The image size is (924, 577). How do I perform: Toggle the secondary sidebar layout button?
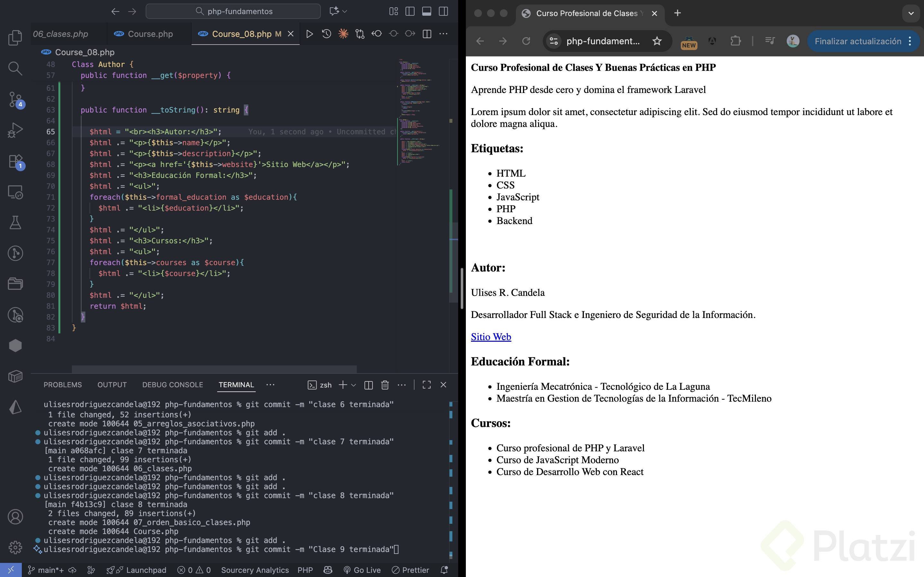click(443, 12)
